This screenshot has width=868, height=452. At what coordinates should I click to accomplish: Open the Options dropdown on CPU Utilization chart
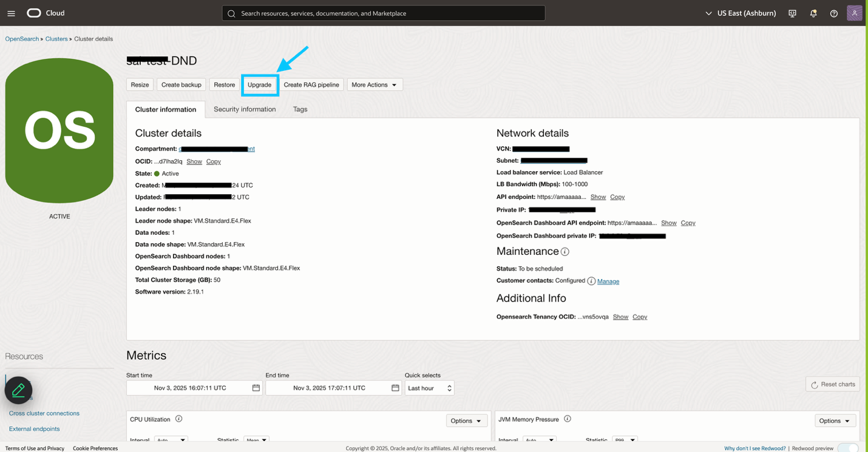point(466,420)
